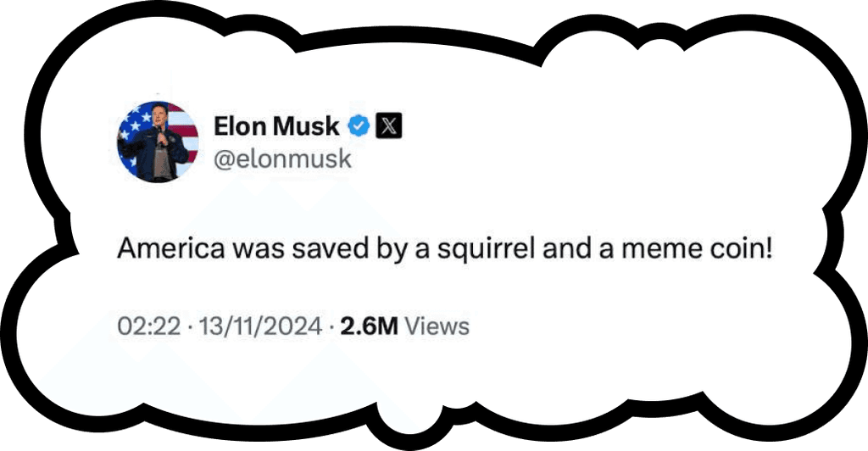
Task: Open the @elonmusk handle
Action: (x=281, y=159)
